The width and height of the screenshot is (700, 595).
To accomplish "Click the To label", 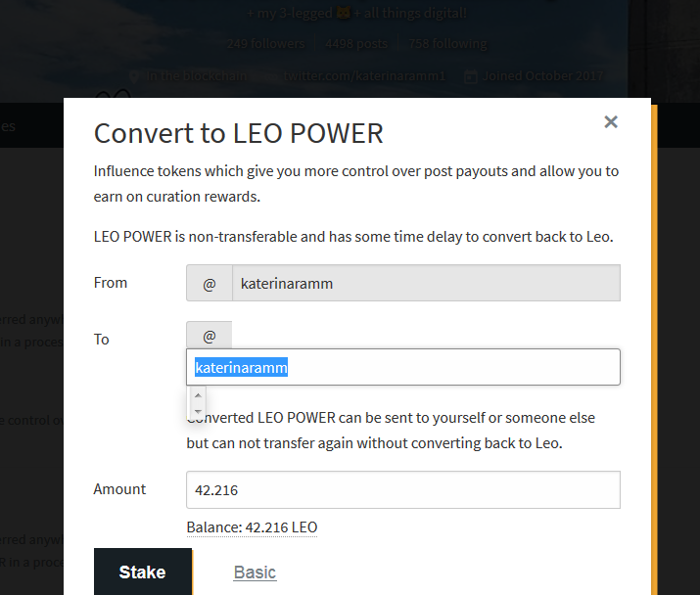I will pos(102,340).
